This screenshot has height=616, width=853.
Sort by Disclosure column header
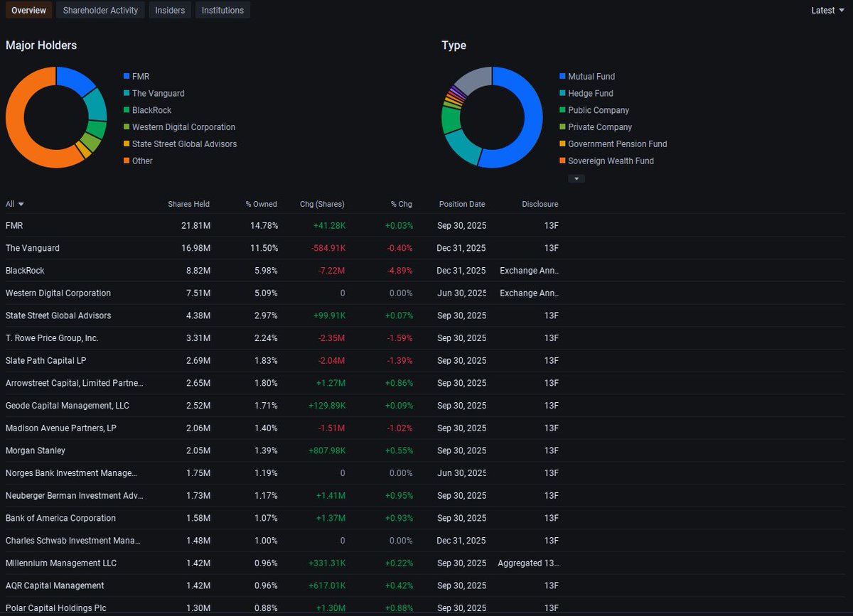point(540,204)
